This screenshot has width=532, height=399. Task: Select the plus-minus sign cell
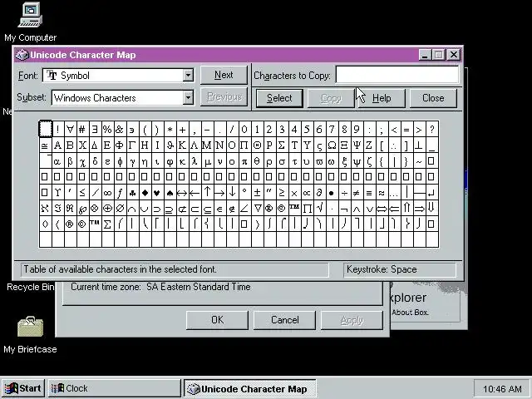pos(257,193)
